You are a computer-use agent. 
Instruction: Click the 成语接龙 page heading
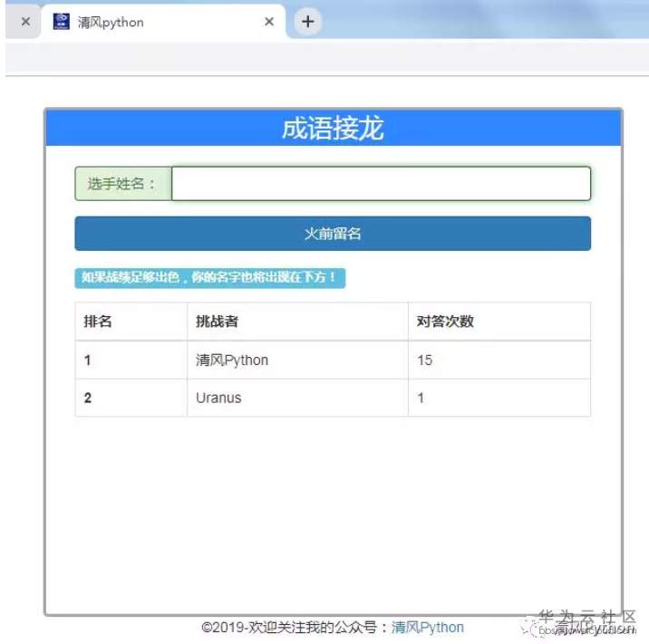[x=333, y=128]
